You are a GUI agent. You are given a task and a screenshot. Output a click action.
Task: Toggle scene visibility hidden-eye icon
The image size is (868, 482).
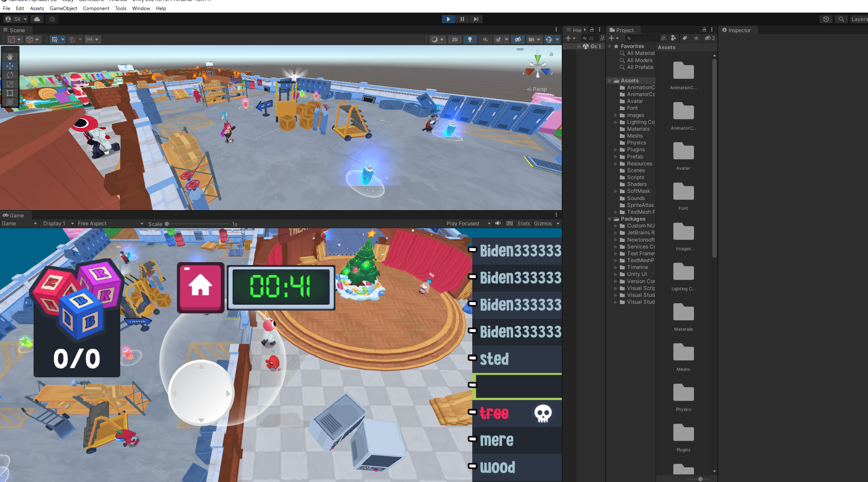click(x=518, y=39)
